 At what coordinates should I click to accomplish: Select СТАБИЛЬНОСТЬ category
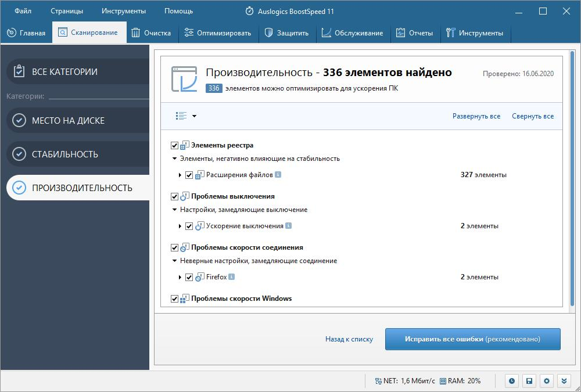pyautogui.click(x=78, y=154)
